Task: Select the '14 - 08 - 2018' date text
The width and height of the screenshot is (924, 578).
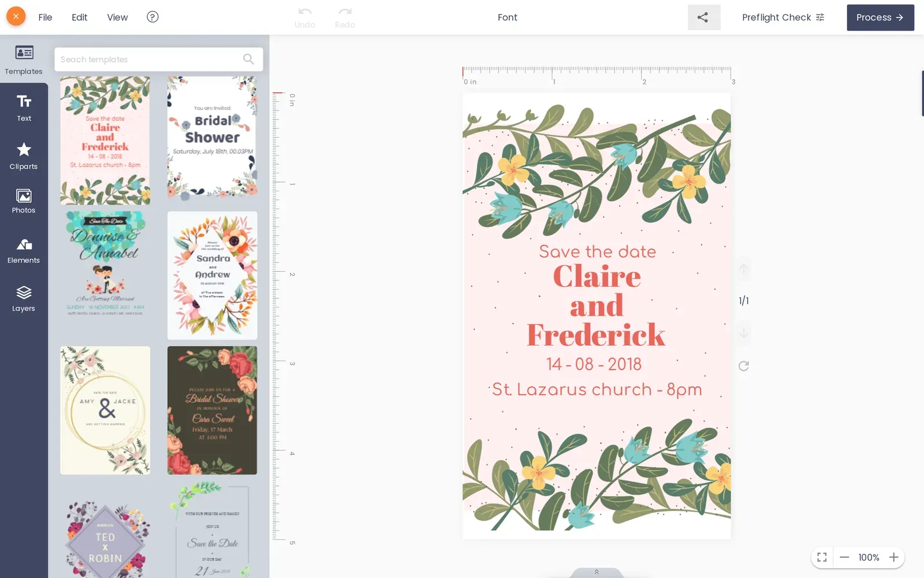Action: [594, 364]
